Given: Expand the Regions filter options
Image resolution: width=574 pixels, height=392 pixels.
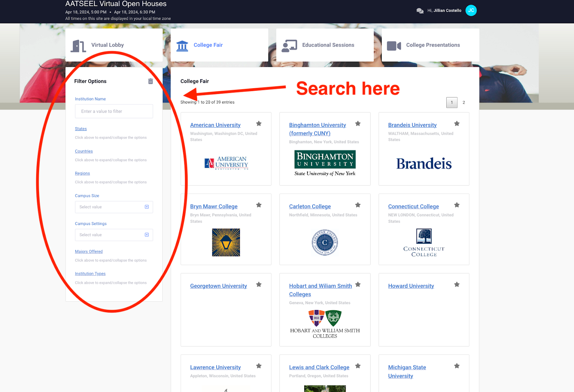Looking at the screenshot, I should click(x=82, y=173).
